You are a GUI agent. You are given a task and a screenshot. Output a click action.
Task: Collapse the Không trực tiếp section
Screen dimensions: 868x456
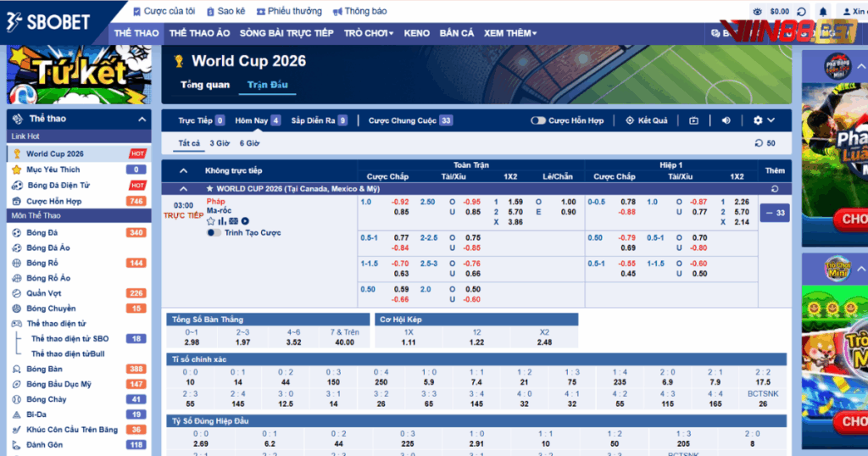pyautogui.click(x=183, y=171)
